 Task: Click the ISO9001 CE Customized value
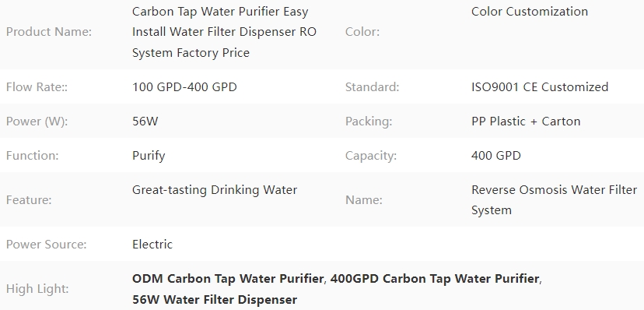click(x=540, y=87)
